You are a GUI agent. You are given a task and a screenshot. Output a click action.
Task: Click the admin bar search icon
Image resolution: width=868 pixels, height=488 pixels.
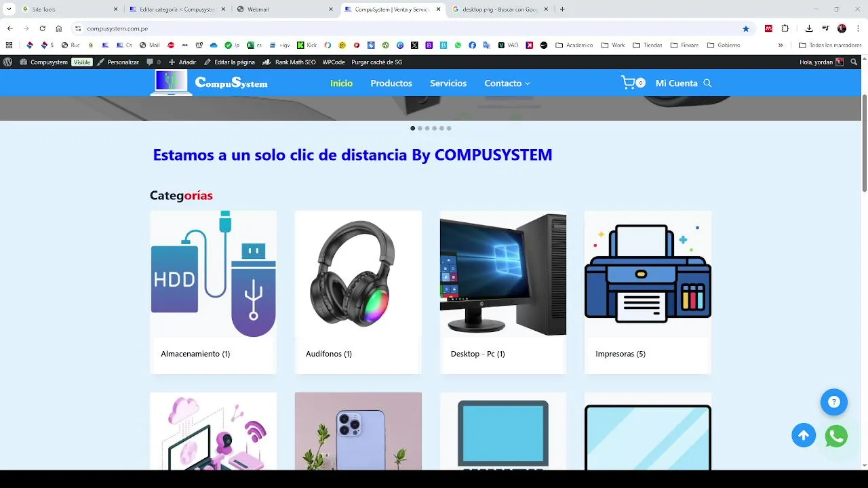[854, 62]
